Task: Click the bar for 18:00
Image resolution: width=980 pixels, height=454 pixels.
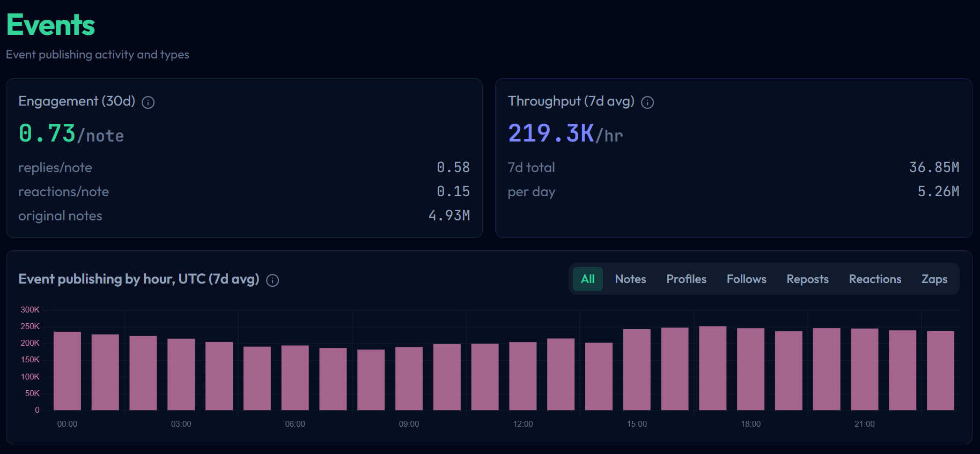Action: [750, 369]
